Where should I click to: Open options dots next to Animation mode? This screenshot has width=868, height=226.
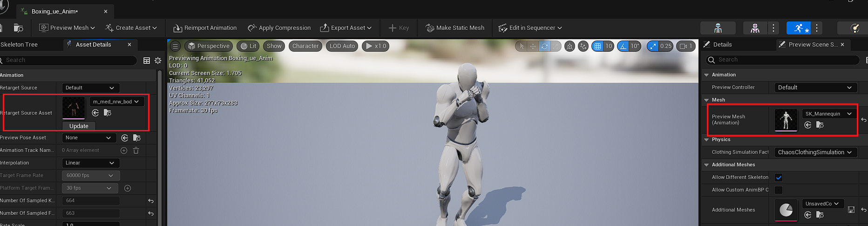click(816, 28)
